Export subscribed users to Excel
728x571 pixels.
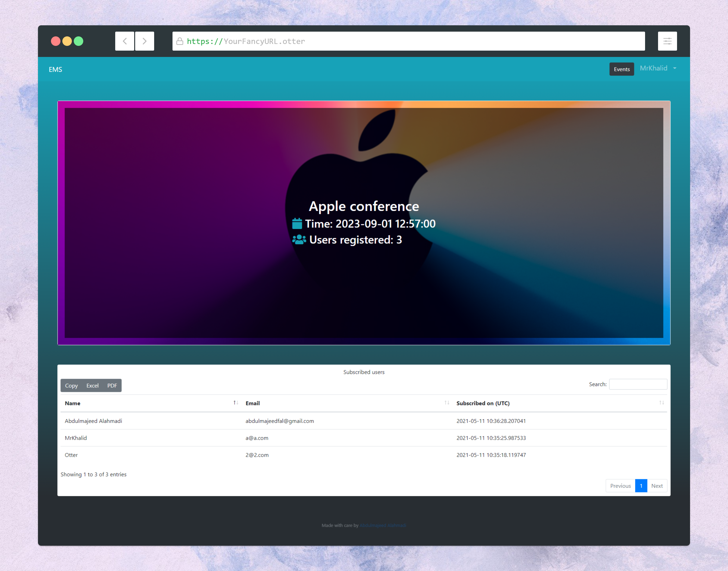tap(92, 385)
